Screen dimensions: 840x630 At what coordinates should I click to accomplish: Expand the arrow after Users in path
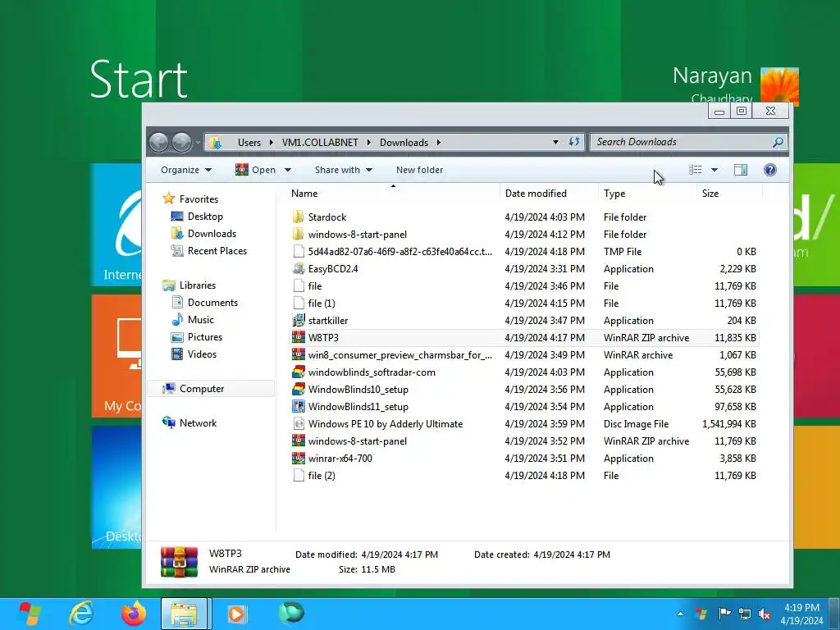tap(271, 143)
